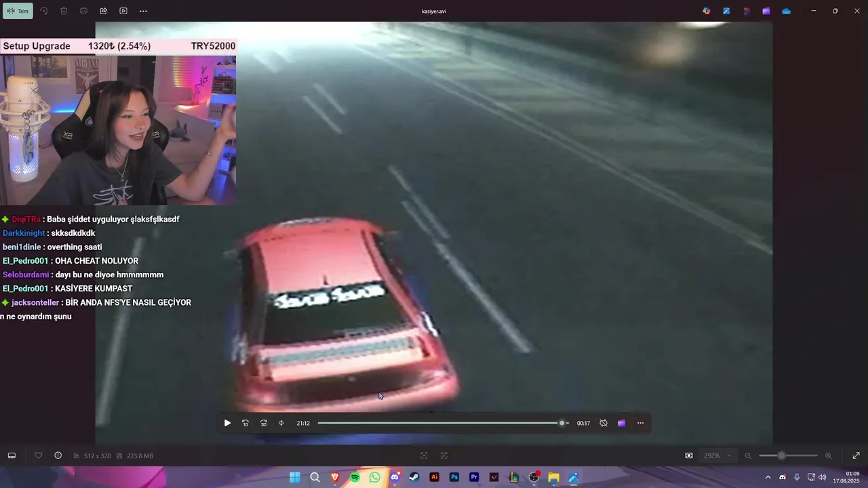The width and height of the screenshot is (868, 488).
Task: Click the zoom slider track
Action: pyautogui.click(x=788, y=455)
